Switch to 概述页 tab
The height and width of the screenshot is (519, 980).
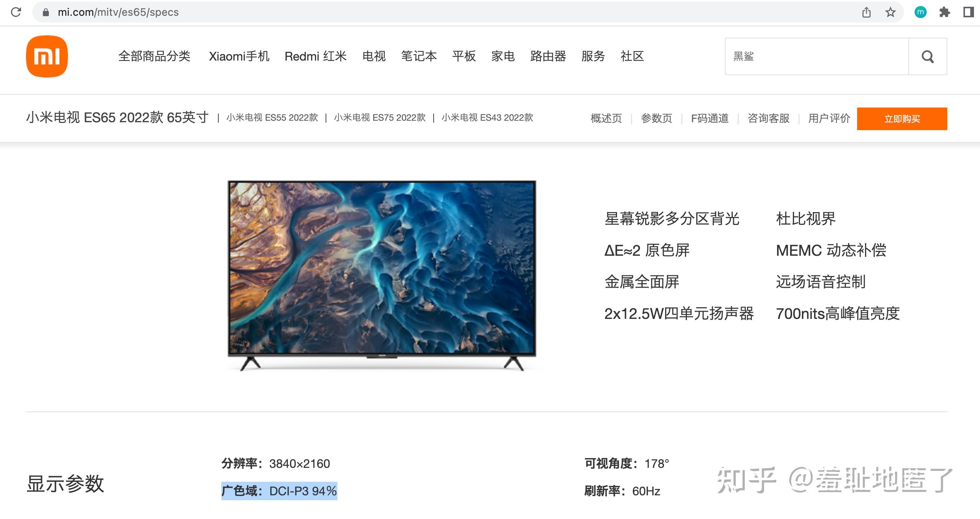pyautogui.click(x=606, y=118)
